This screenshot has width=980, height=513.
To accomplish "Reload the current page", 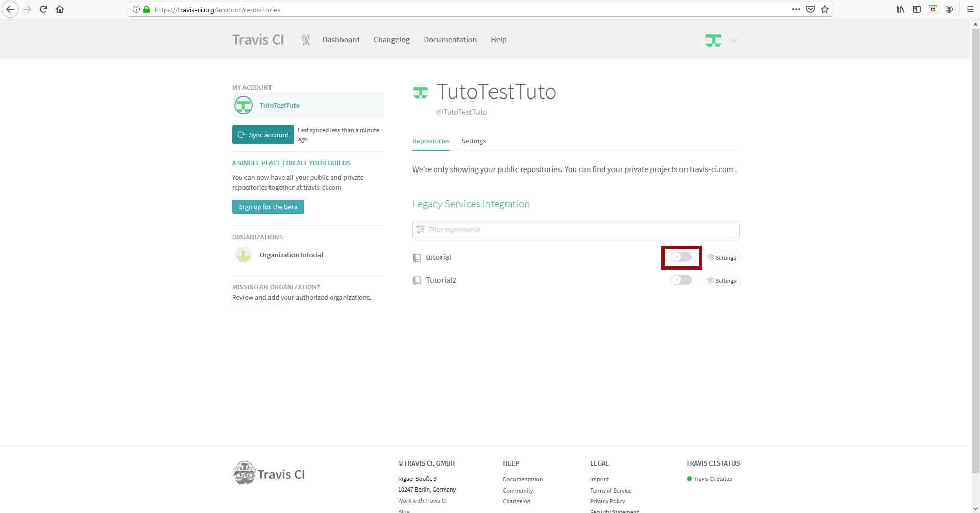I will coord(43,9).
